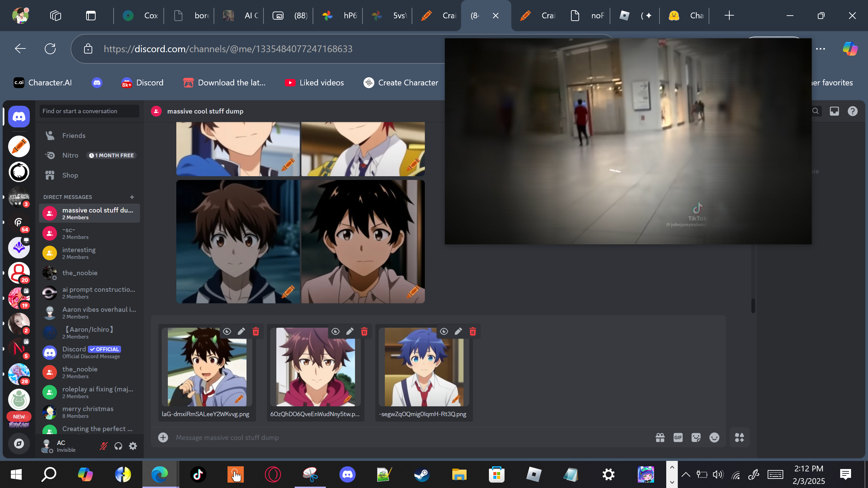Open the attachment upload plus menu
This screenshot has height=488, width=868.
163,438
